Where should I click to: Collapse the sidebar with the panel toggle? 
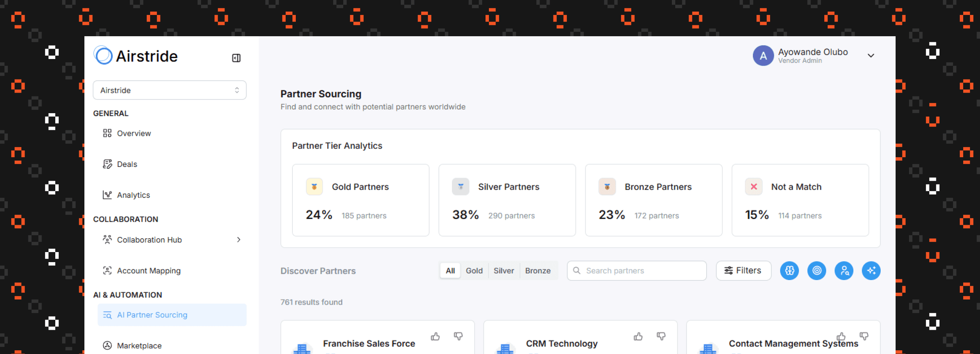click(x=236, y=58)
